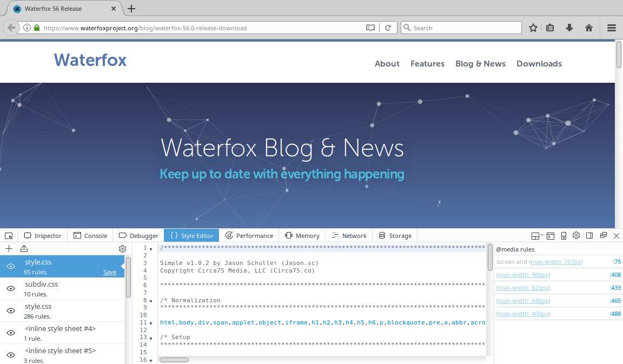
Task: Collapse the fold at line 8
Action: pos(150,300)
